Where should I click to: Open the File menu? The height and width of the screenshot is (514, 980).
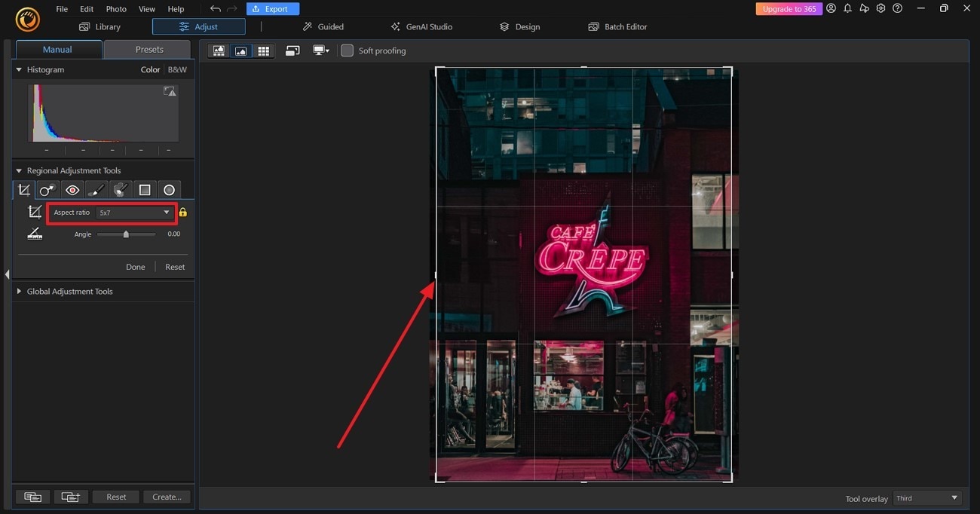click(62, 9)
